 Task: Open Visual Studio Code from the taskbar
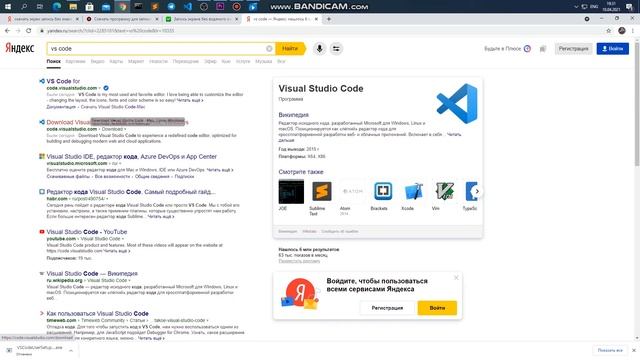(187, 7)
